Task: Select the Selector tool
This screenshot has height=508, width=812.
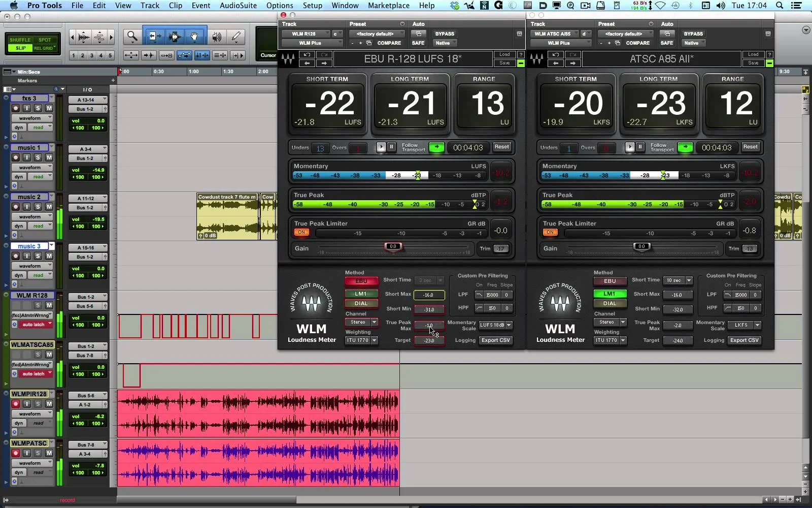Action: click(x=174, y=36)
